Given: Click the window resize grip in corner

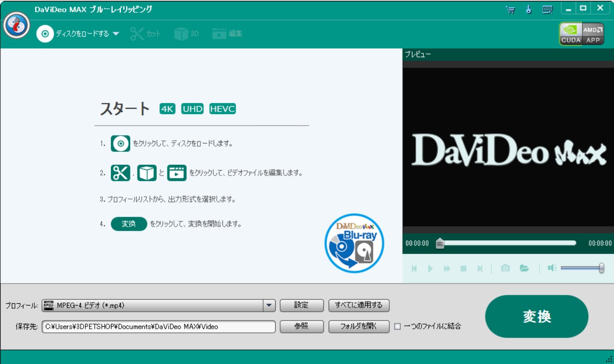Looking at the screenshot, I should 609,359.
